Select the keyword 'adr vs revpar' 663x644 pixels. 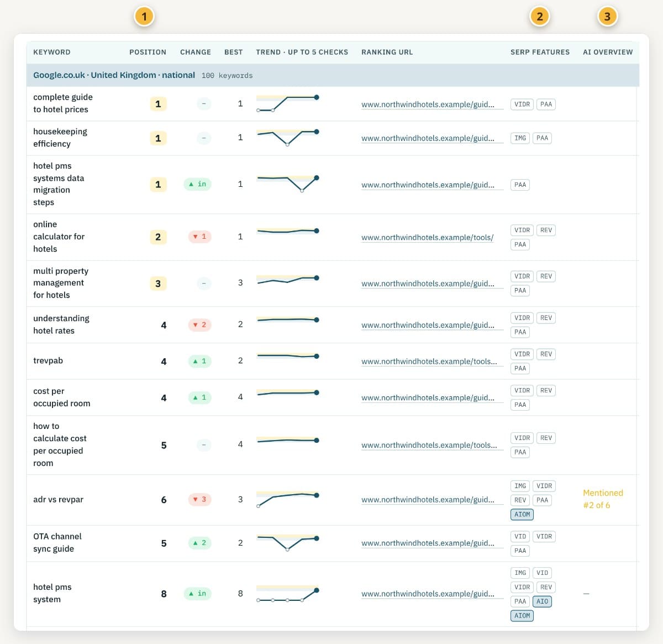(x=58, y=499)
